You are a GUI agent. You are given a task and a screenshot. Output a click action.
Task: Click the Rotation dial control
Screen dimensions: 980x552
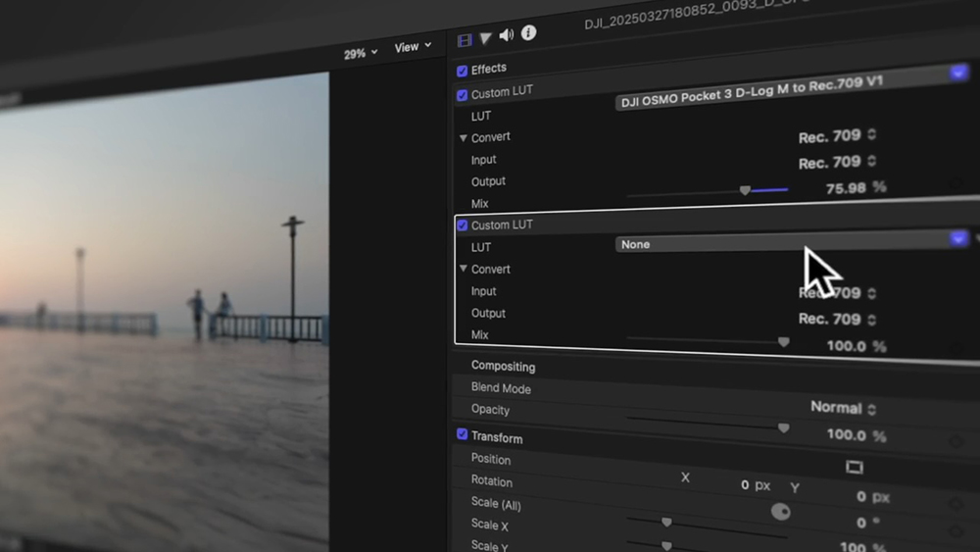(x=781, y=512)
